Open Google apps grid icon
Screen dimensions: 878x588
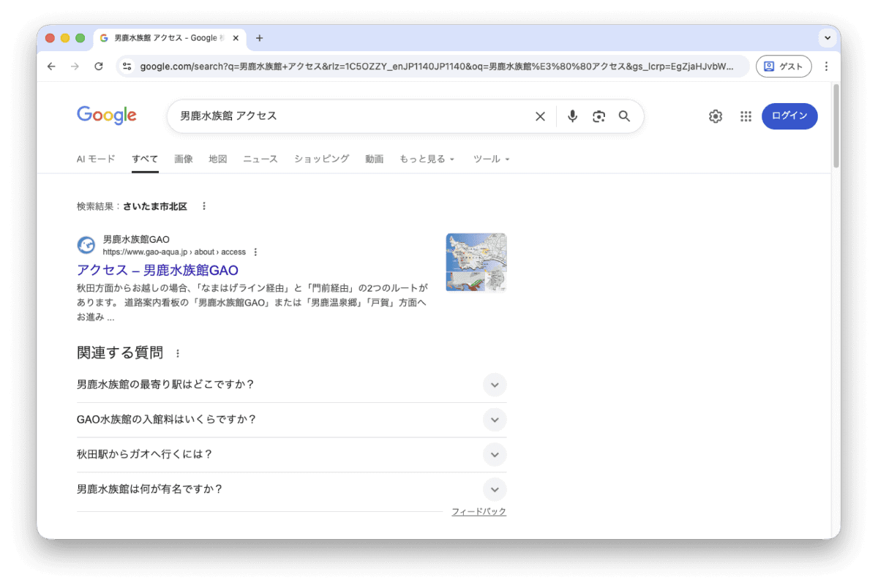746,116
